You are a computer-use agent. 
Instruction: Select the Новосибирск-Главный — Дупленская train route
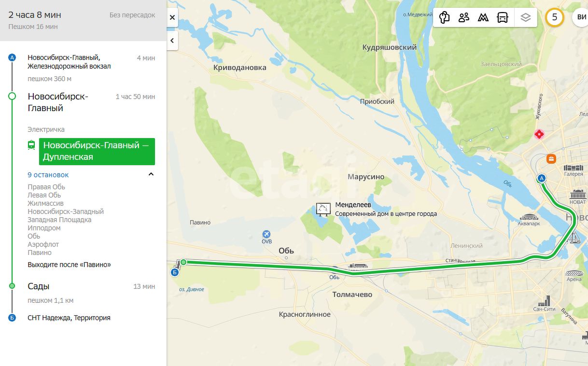(x=97, y=151)
